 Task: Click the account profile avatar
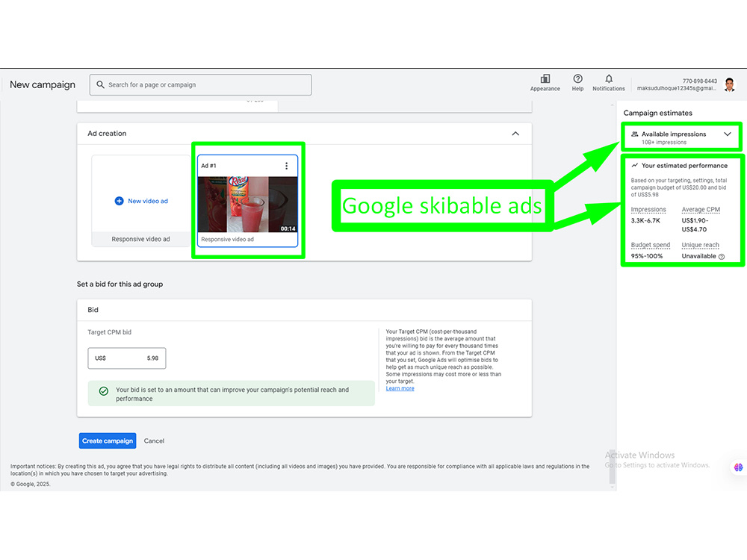point(729,84)
